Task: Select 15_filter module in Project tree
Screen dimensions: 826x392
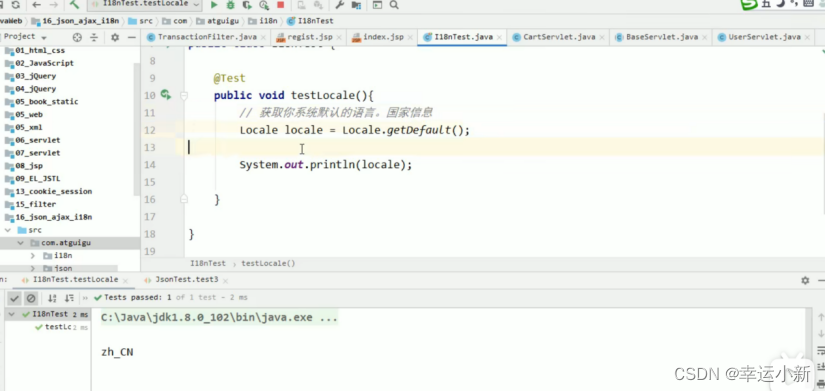Action: tap(36, 204)
